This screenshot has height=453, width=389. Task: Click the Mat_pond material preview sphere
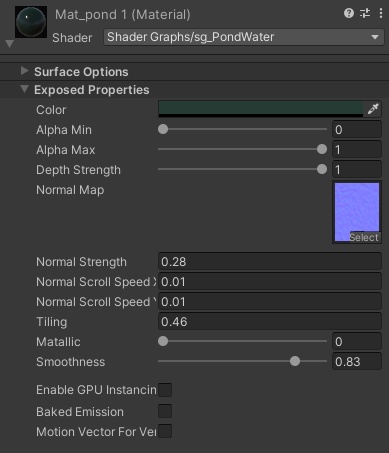tap(31, 22)
